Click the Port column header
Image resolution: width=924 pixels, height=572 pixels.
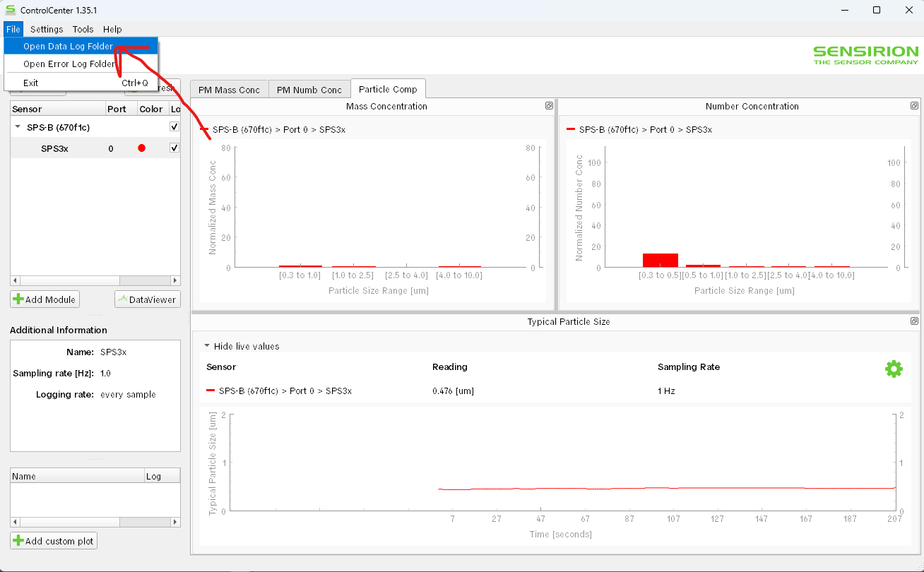point(120,109)
